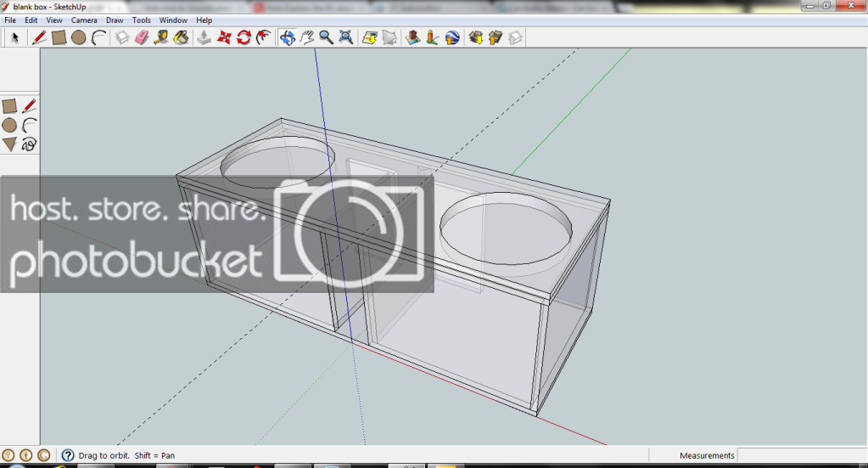Click the Get Models icon

coord(475,37)
